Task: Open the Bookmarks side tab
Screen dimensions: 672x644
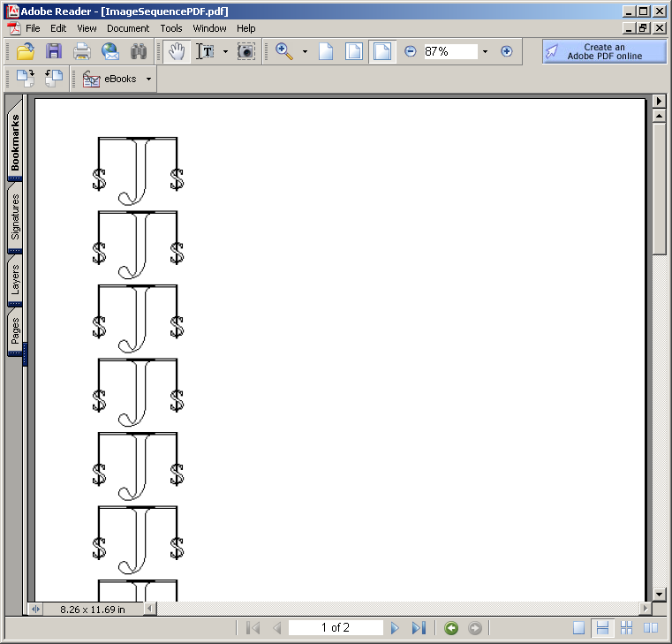Action: pos(15,141)
